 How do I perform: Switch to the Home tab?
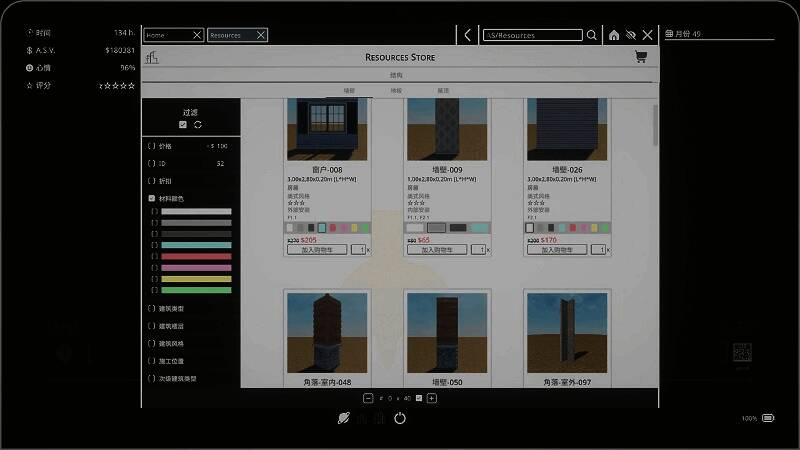(x=166, y=35)
